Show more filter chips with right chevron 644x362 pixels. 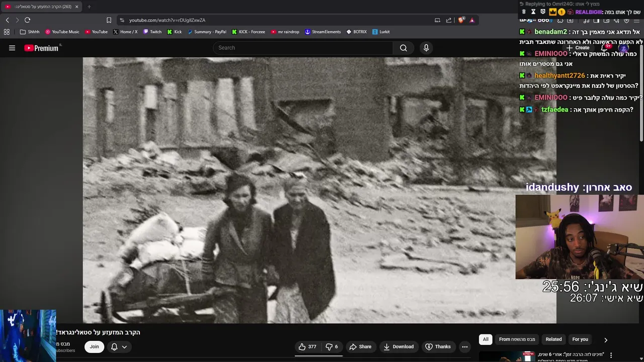click(x=606, y=340)
